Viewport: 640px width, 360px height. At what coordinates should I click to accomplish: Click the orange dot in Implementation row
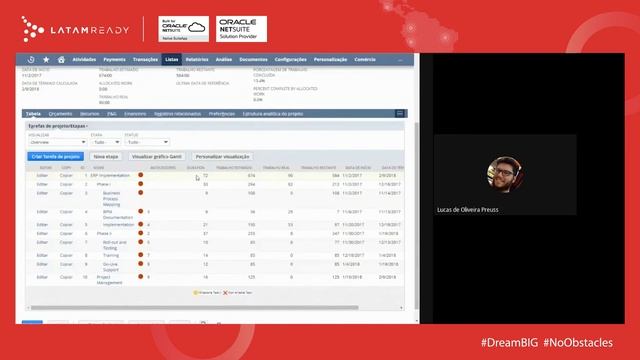(x=140, y=224)
